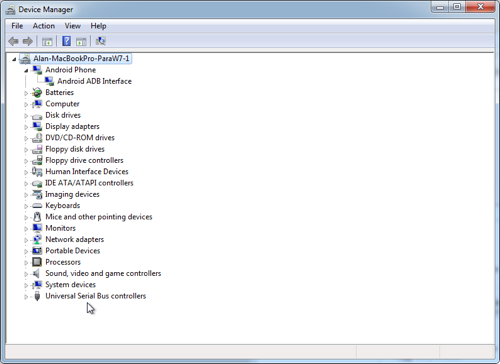The height and width of the screenshot is (364, 500).
Task: Select the Android ADB Interface entry
Action: pos(94,81)
